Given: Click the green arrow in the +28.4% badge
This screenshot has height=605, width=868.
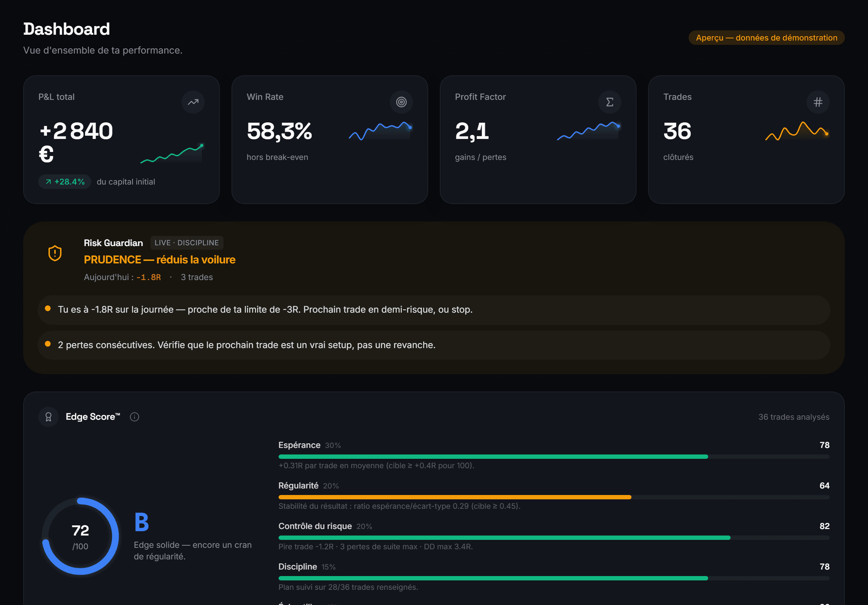Looking at the screenshot, I should 48,182.
